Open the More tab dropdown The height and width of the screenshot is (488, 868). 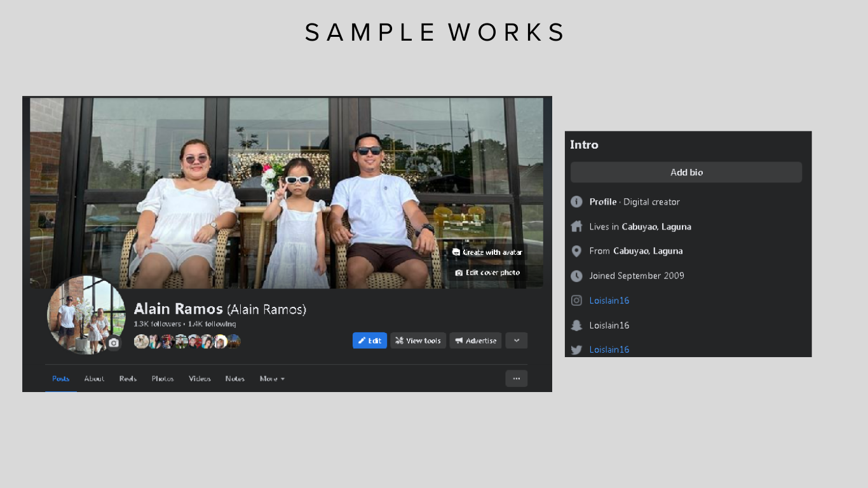(272, 379)
